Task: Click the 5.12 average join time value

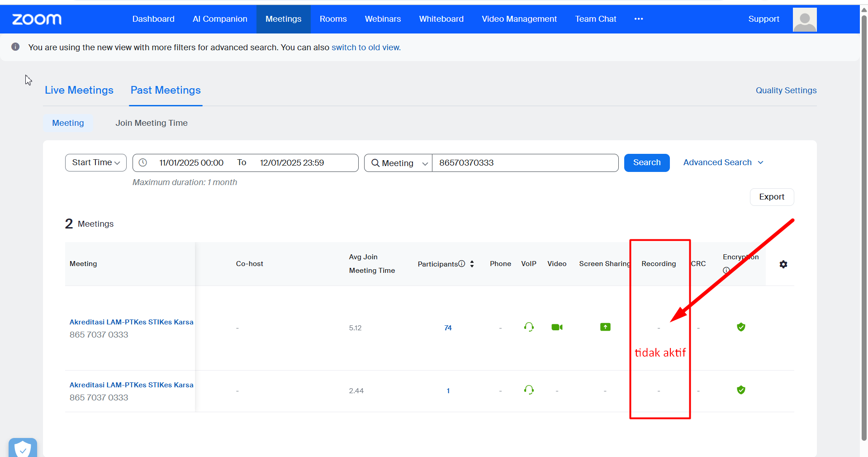Action: point(355,328)
